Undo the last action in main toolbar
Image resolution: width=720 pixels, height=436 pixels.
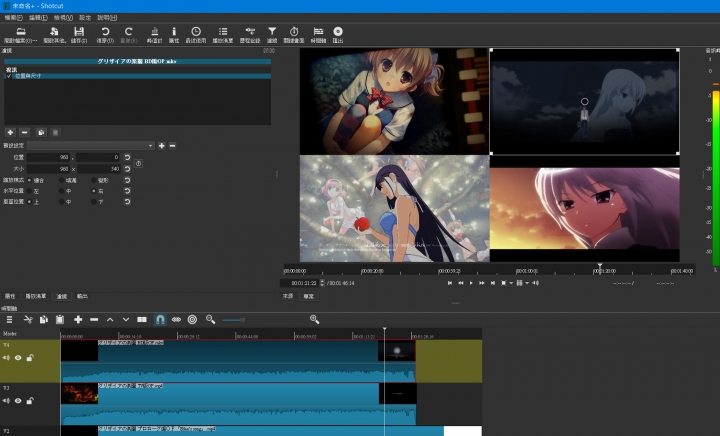(105, 32)
